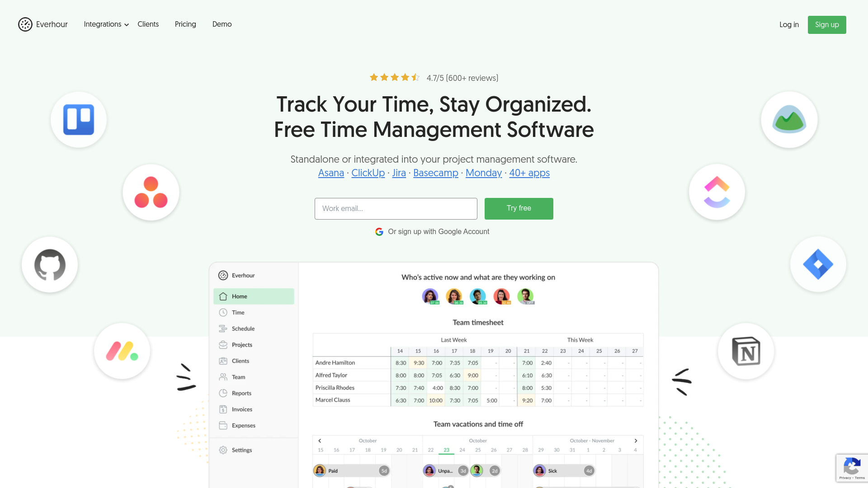Viewport: 868px width, 488px height.
Task: Click the ClickUp integration link
Action: coord(368,173)
